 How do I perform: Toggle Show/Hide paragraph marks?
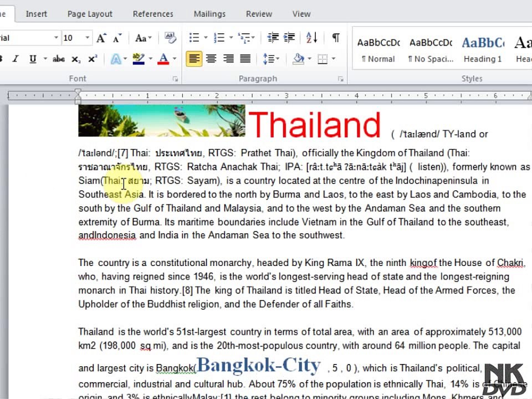click(336, 37)
